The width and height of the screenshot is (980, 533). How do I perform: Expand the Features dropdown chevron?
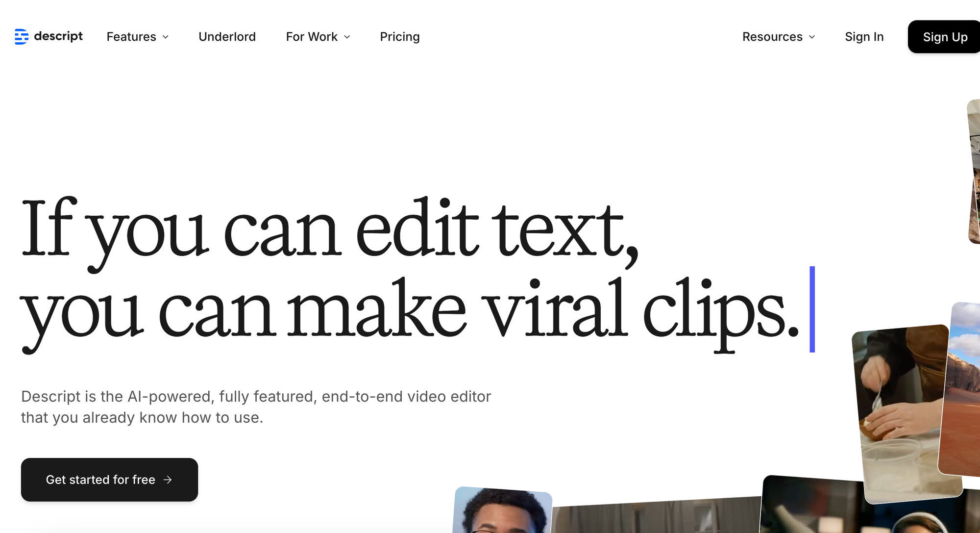pos(166,37)
